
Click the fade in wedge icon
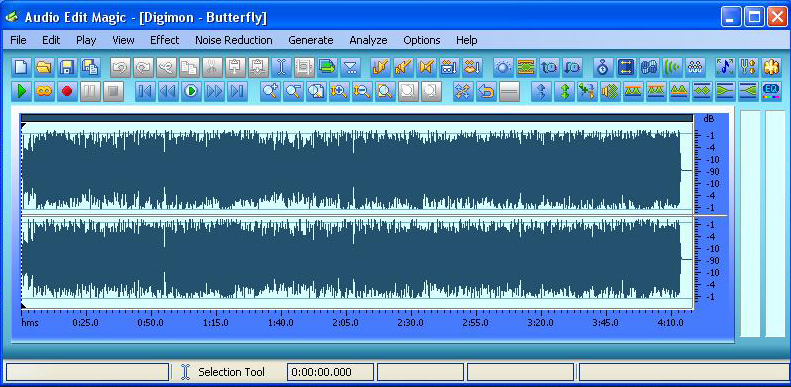(x=748, y=91)
